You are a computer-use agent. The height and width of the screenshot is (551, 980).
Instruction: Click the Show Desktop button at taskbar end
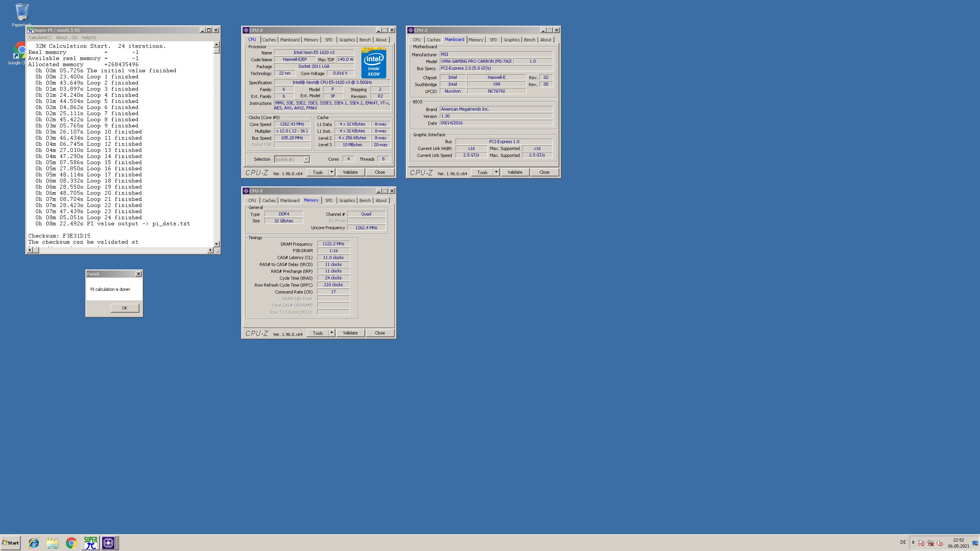pos(975,543)
